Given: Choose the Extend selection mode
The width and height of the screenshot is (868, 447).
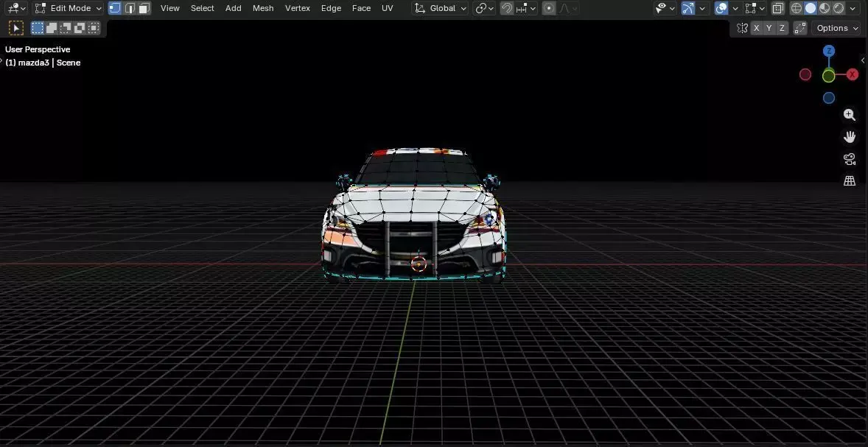Looking at the screenshot, I should point(52,28).
